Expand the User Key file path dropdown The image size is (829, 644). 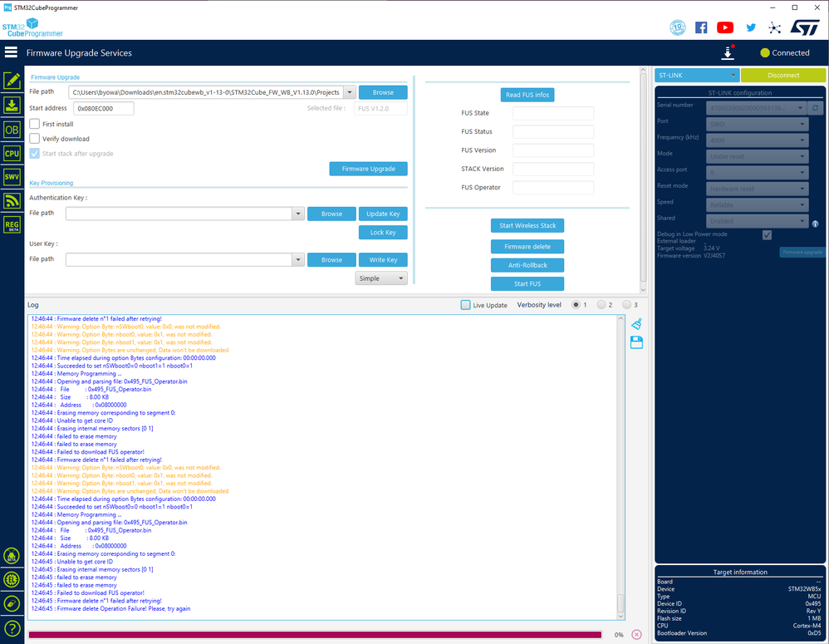tap(298, 259)
